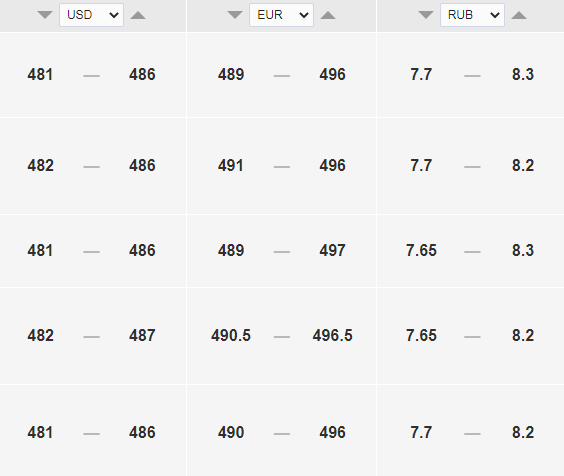Select first row 8.3 RUB sell rate
This screenshot has width=564, height=476.
point(523,74)
